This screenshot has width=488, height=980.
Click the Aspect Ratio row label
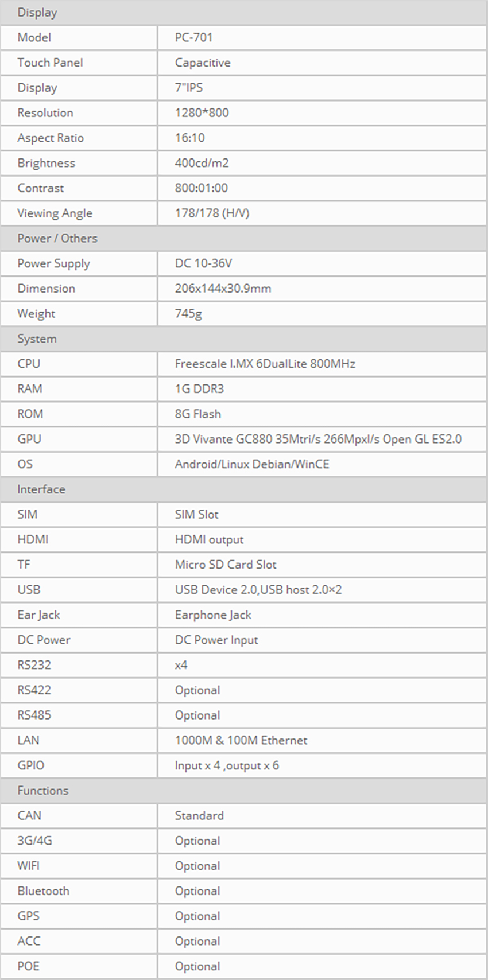coord(51,138)
